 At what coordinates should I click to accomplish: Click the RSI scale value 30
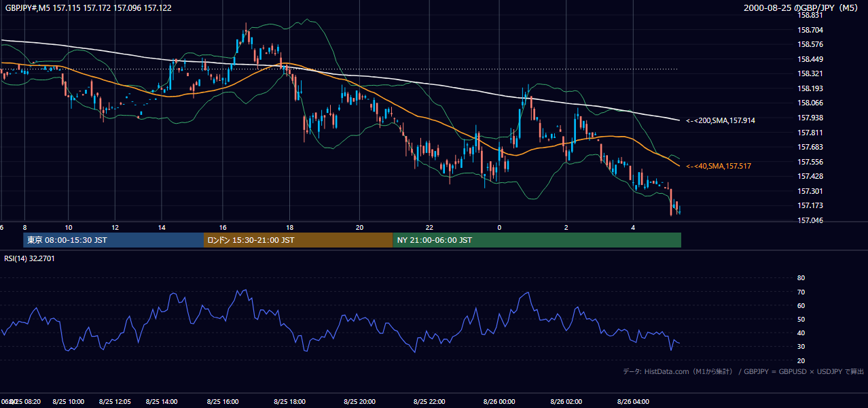point(801,347)
